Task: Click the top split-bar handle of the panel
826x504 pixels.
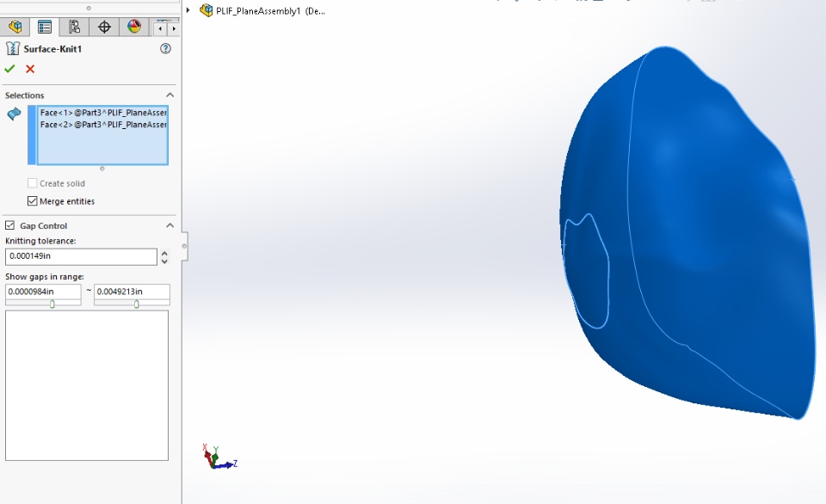Action: pyautogui.click(x=89, y=8)
